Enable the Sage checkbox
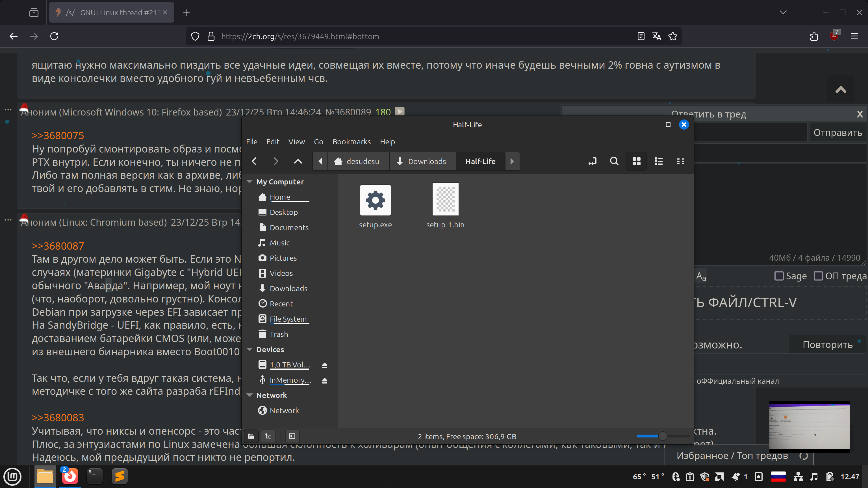 coord(779,276)
